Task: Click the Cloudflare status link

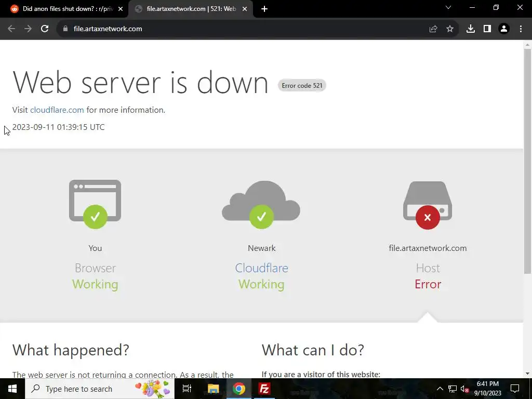Action: 262,268
